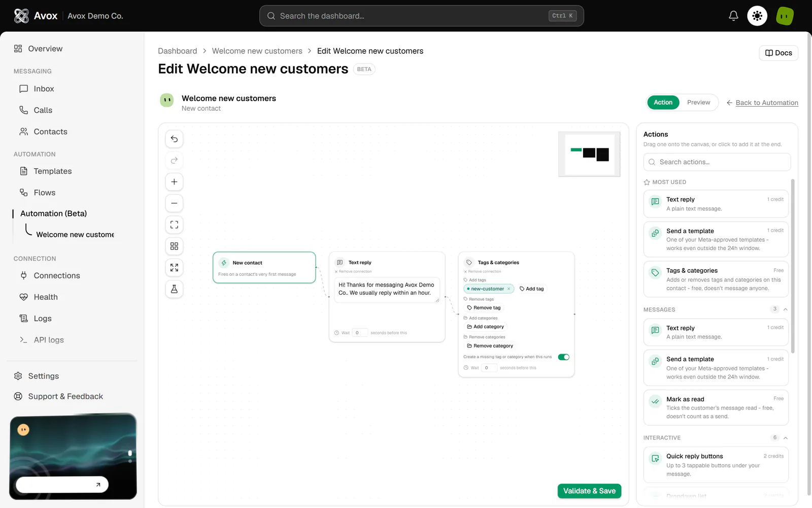Click Welcome new customers breadcrumb

(257, 51)
